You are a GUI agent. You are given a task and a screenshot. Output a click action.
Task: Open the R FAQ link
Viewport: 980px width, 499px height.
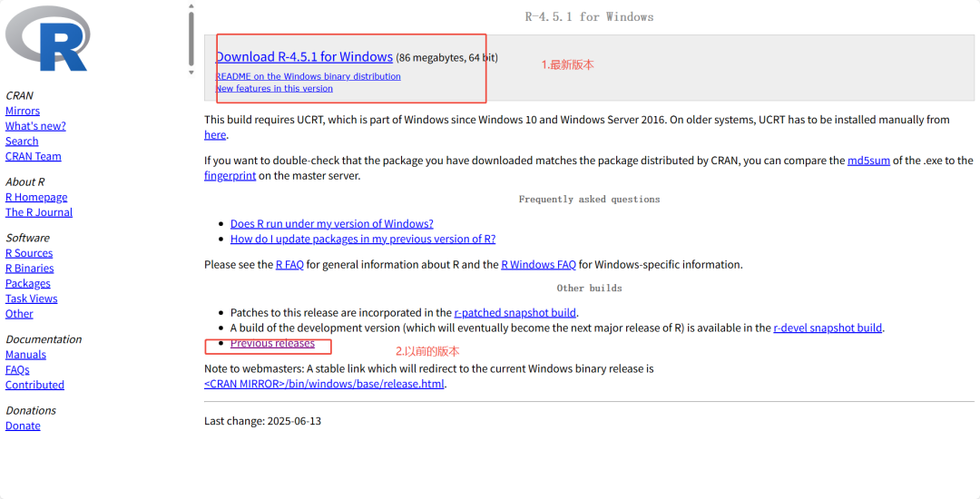[289, 265]
